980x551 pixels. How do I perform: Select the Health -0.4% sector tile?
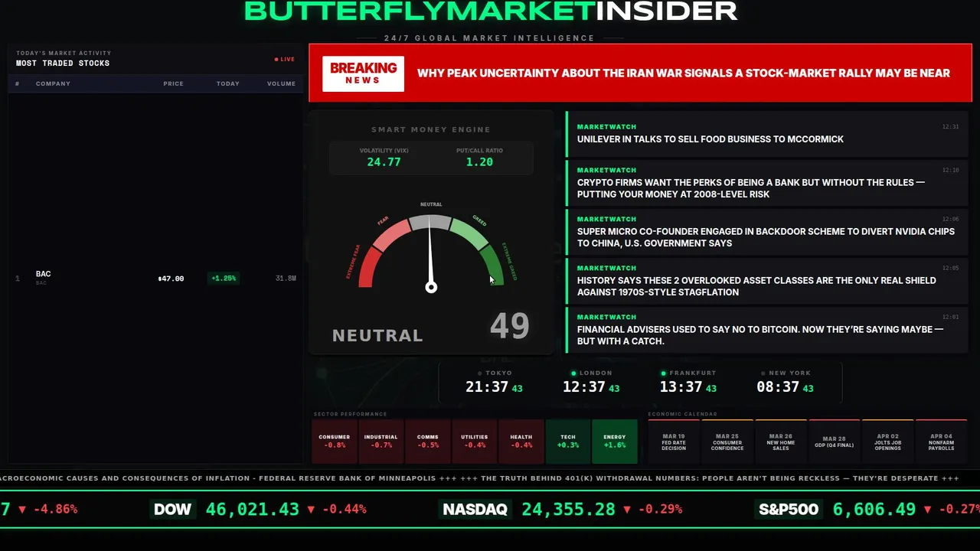(x=521, y=442)
